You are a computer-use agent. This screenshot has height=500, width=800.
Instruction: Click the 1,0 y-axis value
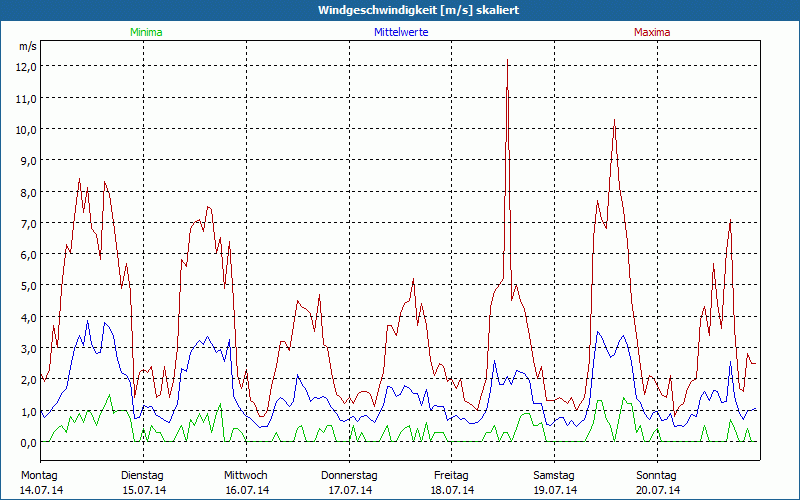tap(28, 411)
